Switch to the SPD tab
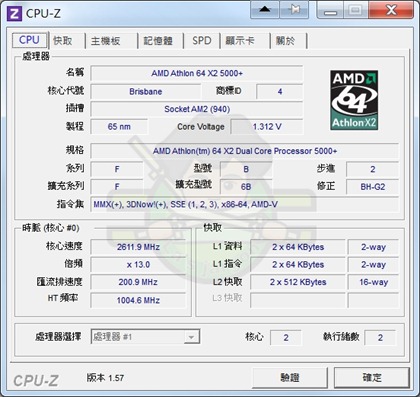 202,41
